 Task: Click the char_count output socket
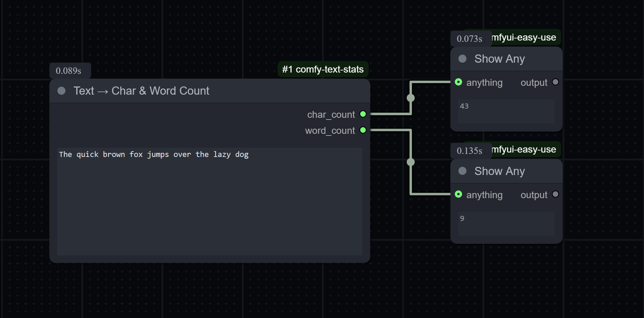tap(363, 114)
